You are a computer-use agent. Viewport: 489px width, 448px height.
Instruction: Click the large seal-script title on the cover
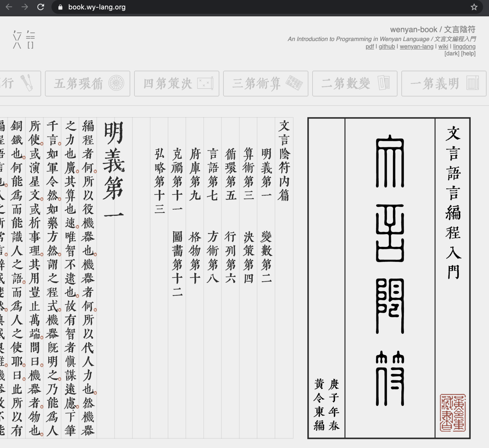(x=390, y=270)
